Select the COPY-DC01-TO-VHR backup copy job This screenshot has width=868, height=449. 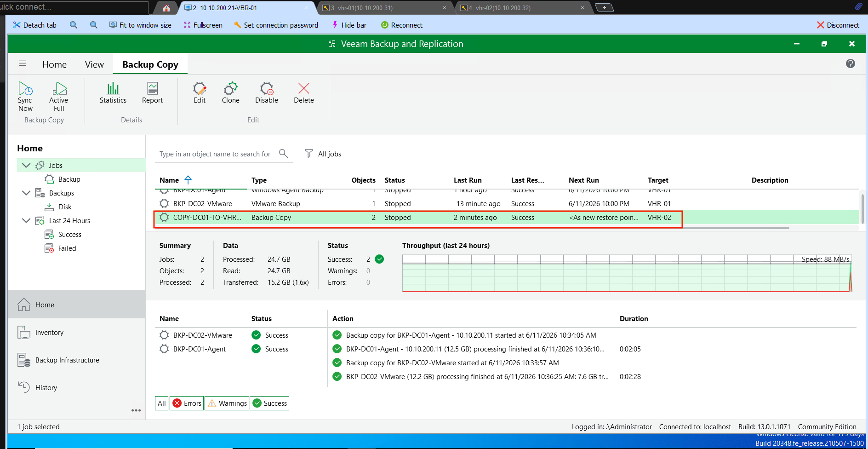coord(507,218)
